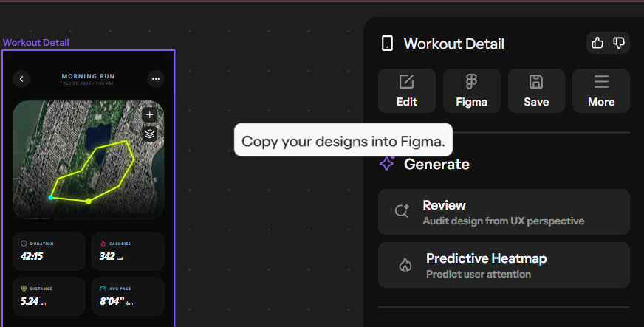Click the thumbs up feedback icon
The height and width of the screenshot is (327, 644).
(x=597, y=43)
